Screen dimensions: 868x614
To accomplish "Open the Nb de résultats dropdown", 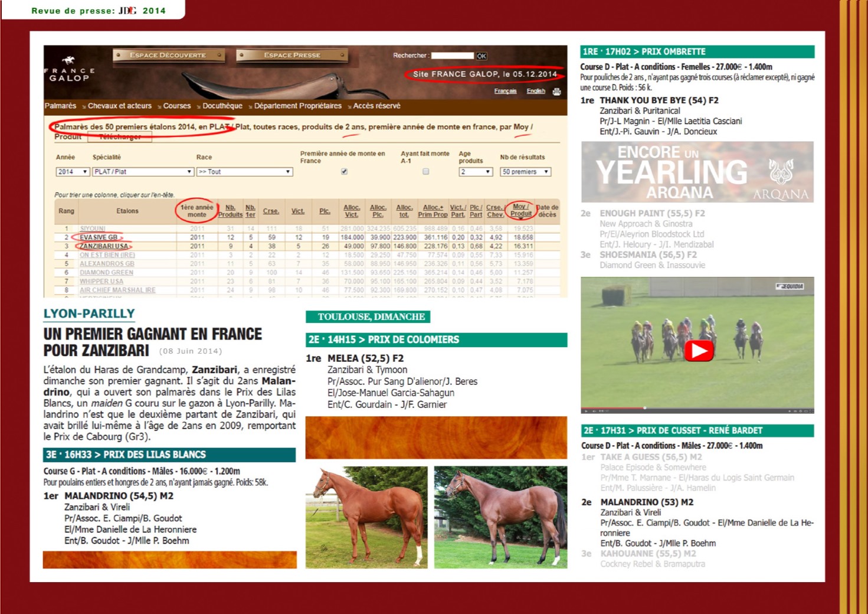I will pyautogui.click(x=525, y=172).
